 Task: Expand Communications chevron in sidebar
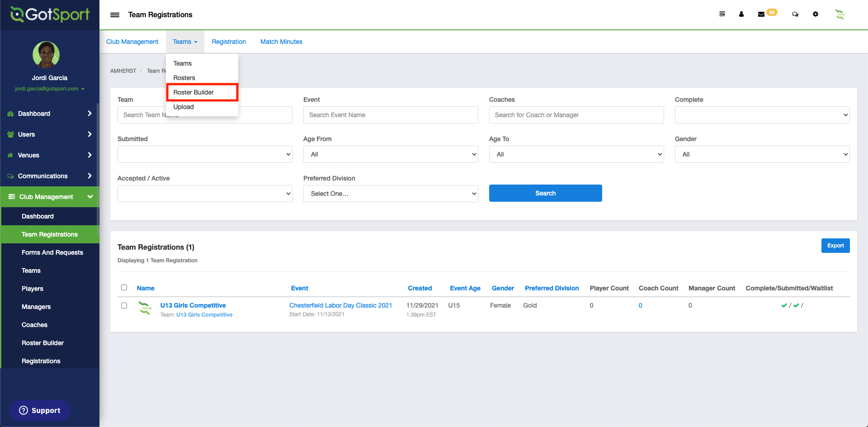[x=90, y=176]
